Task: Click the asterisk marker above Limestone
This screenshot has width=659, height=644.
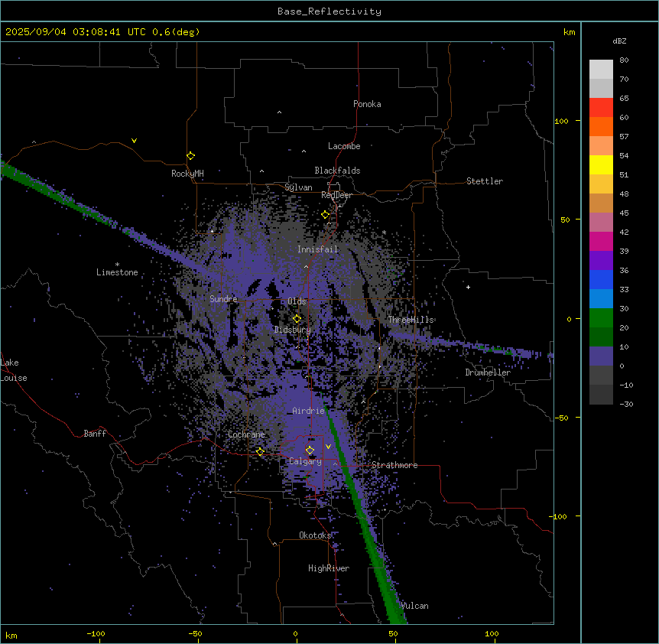Action: click(x=117, y=265)
